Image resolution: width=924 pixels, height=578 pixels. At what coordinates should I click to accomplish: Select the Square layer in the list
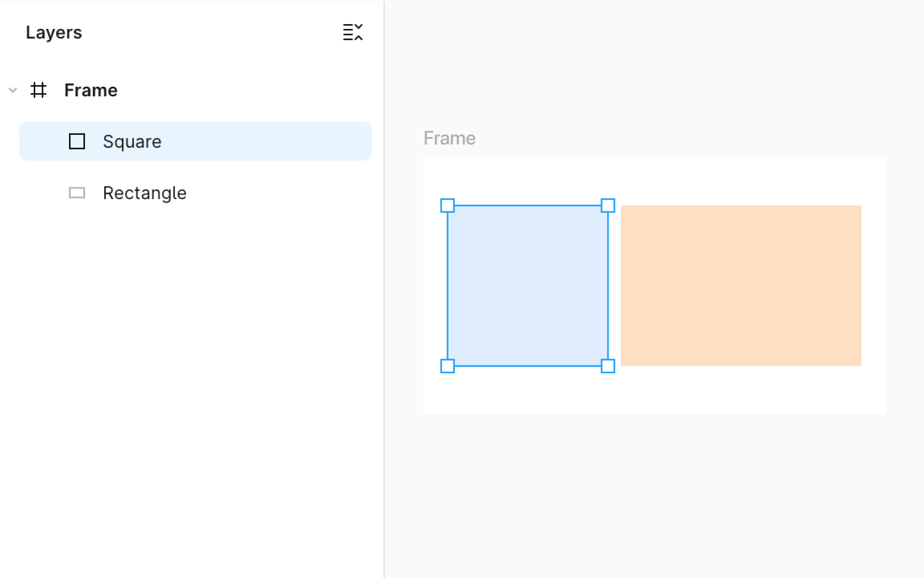click(x=132, y=141)
